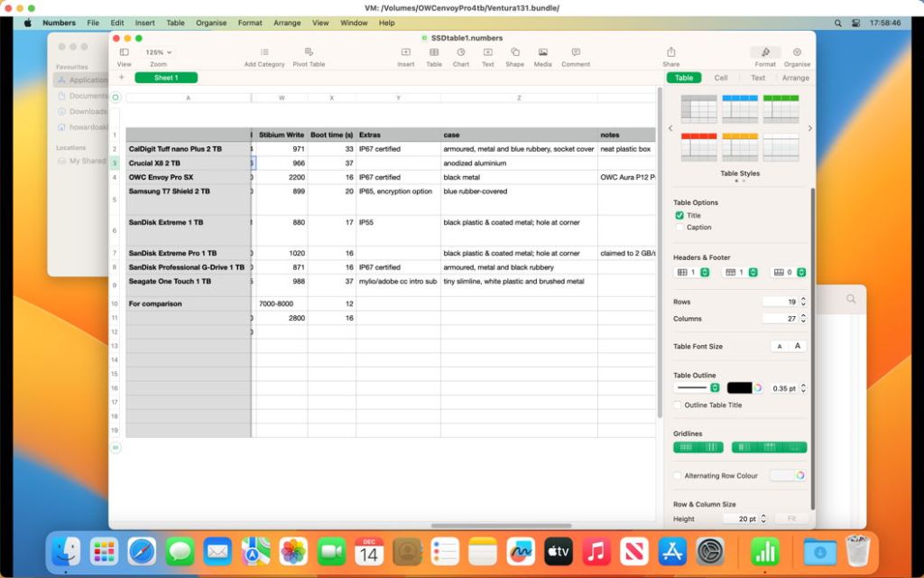The height and width of the screenshot is (578, 924).
Task: Select the Sheet 1 tab
Action: tap(166, 78)
